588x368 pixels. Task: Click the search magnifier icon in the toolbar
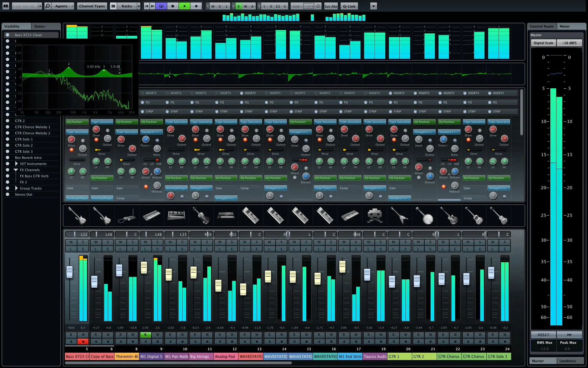click(x=47, y=6)
